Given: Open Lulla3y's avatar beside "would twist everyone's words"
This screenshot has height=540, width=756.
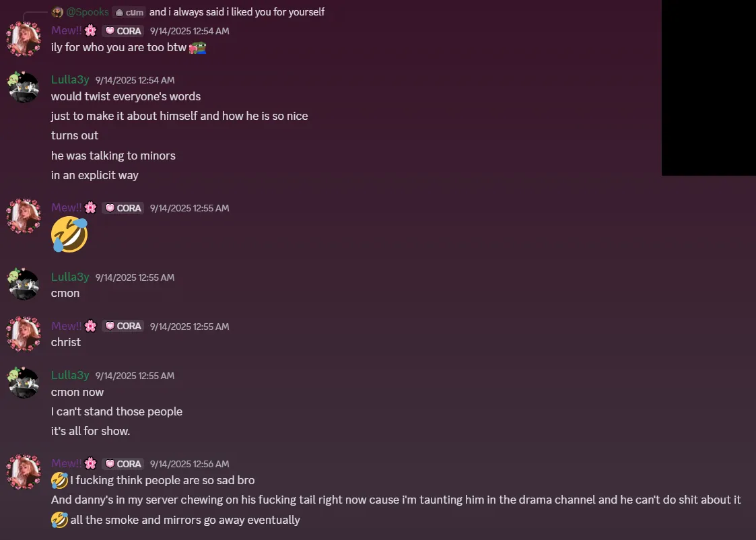Looking at the screenshot, I should click(x=24, y=88).
